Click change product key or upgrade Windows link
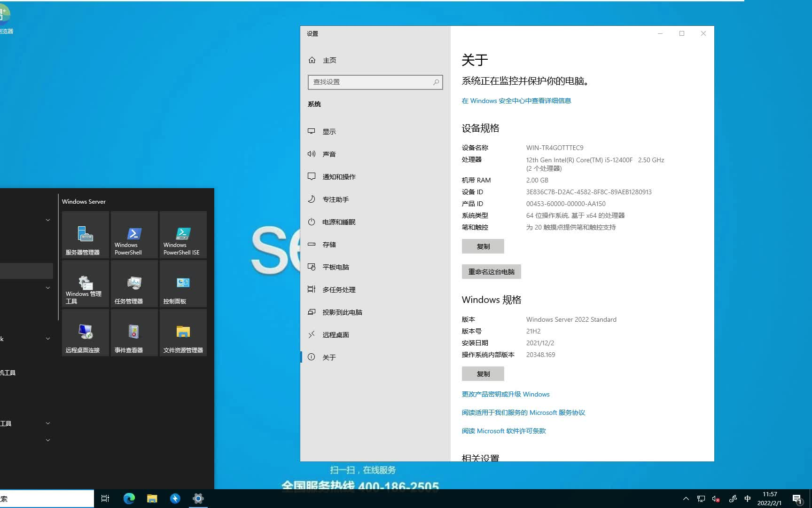The image size is (812, 508). pyautogui.click(x=506, y=394)
